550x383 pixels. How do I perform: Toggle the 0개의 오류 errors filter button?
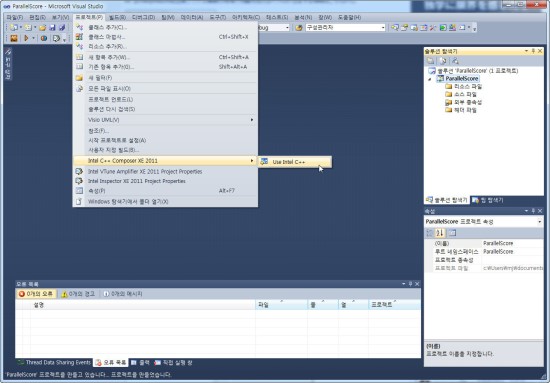[x=36, y=294]
